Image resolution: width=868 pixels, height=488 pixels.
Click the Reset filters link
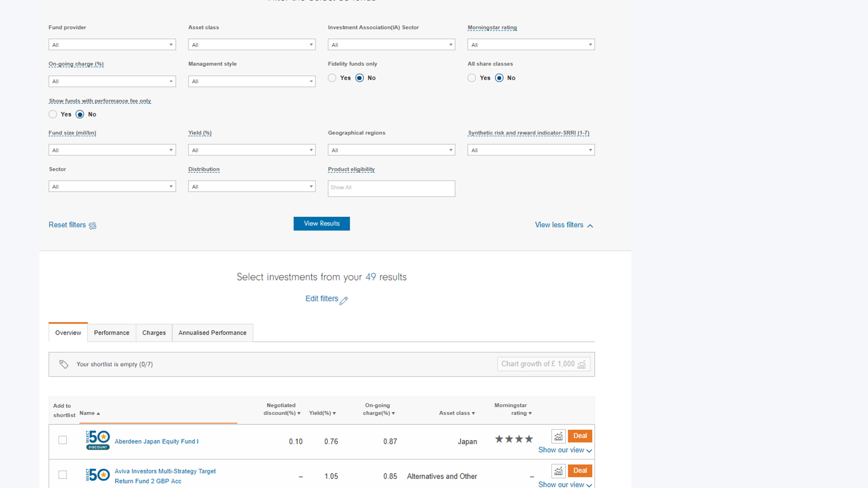pyautogui.click(x=67, y=225)
